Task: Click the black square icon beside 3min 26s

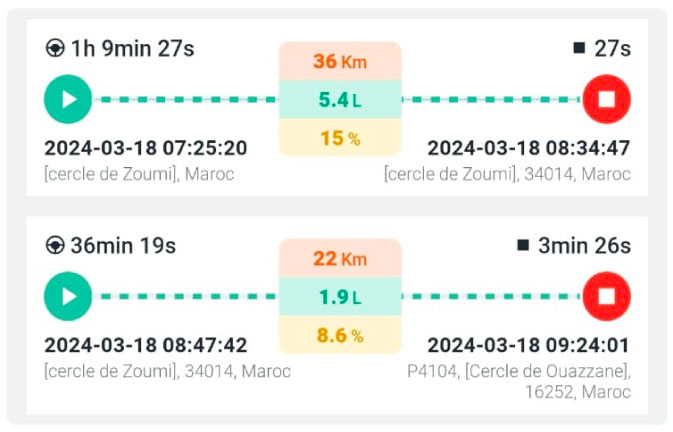Action: (523, 245)
